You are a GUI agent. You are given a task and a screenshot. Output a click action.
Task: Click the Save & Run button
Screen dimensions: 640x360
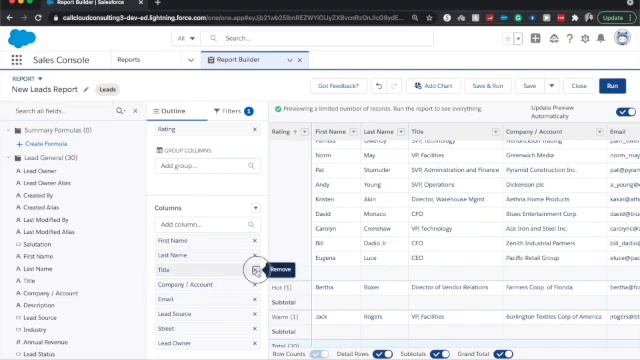(x=488, y=86)
